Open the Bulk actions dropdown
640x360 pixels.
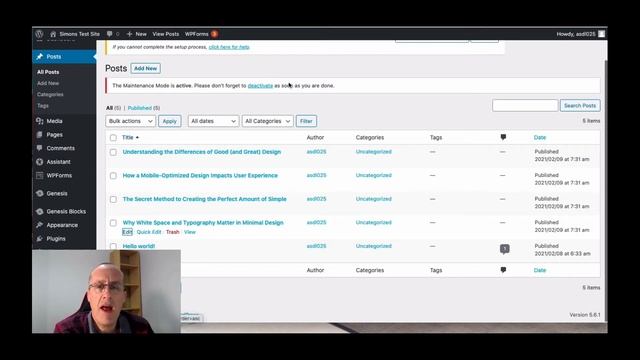pyautogui.click(x=130, y=121)
